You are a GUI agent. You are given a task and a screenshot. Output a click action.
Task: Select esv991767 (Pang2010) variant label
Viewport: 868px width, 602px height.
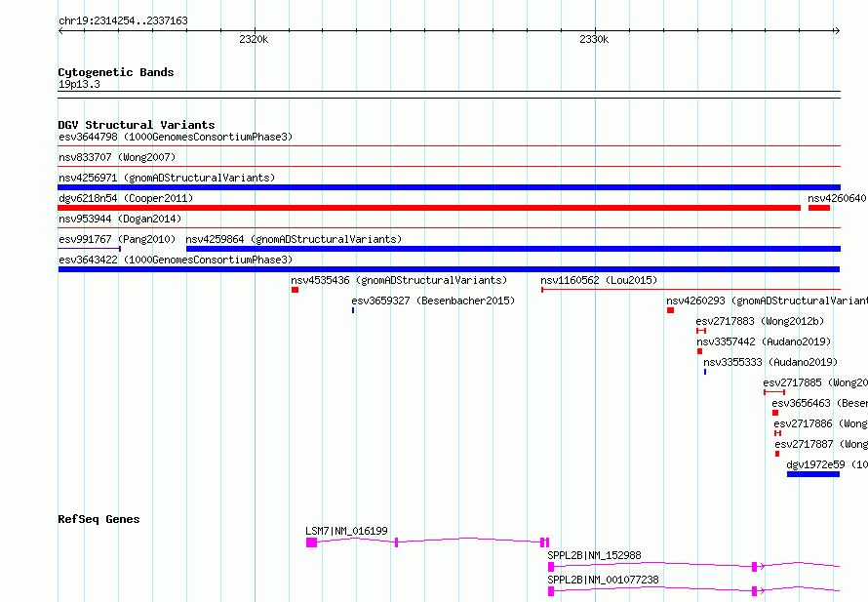click(x=117, y=239)
